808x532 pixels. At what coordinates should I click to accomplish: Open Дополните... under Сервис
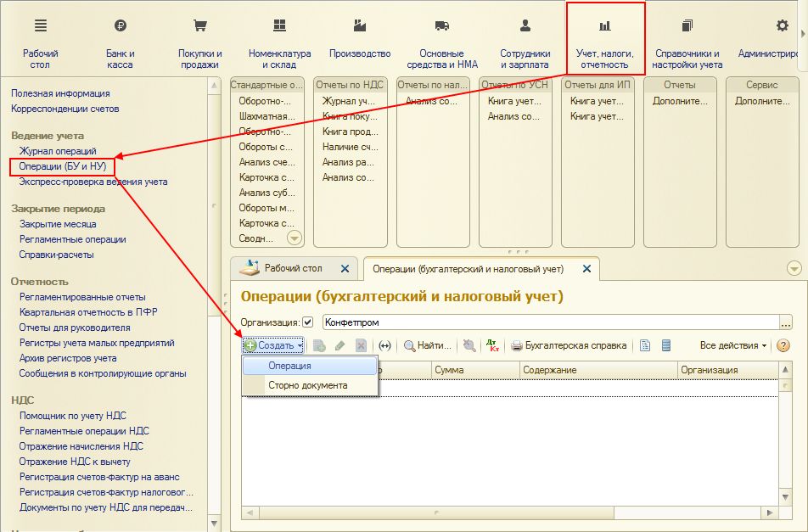pyautogui.click(x=762, y=101)
